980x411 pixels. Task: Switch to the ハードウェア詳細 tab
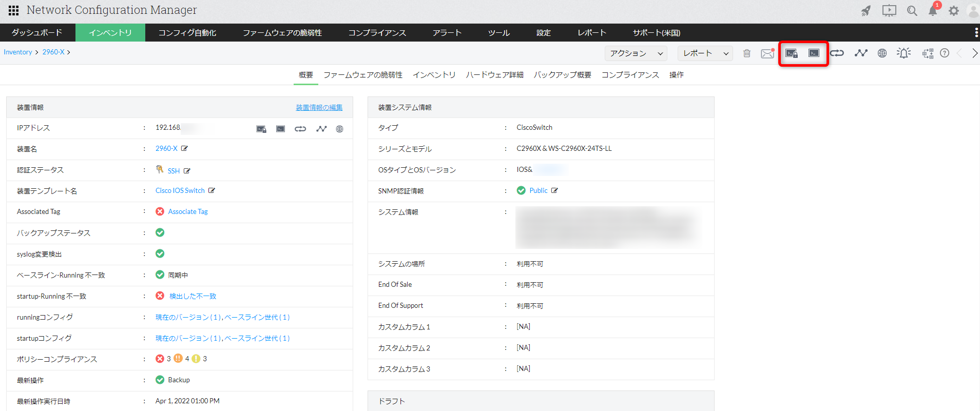tap(494, 75)
